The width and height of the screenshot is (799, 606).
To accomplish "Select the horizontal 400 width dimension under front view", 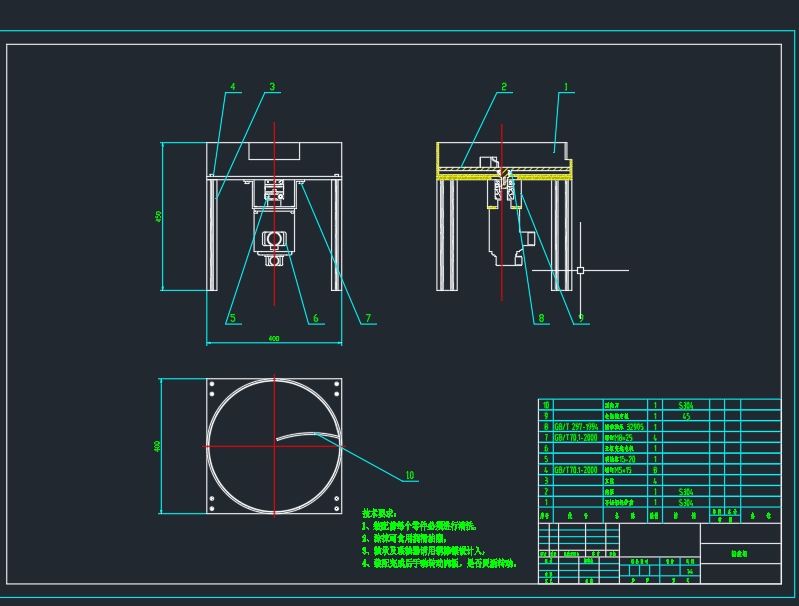I will pyautogui.click(x=274, y=338).
